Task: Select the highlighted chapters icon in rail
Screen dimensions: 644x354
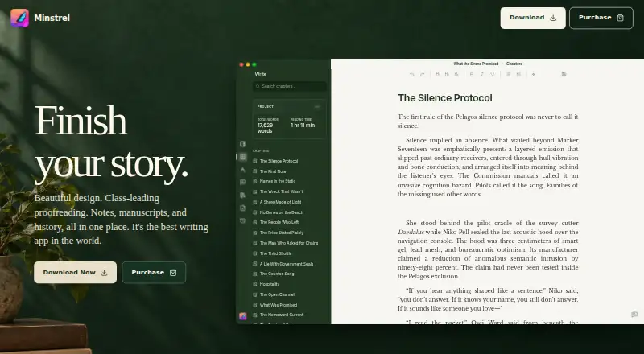Action: pos(243,157)
